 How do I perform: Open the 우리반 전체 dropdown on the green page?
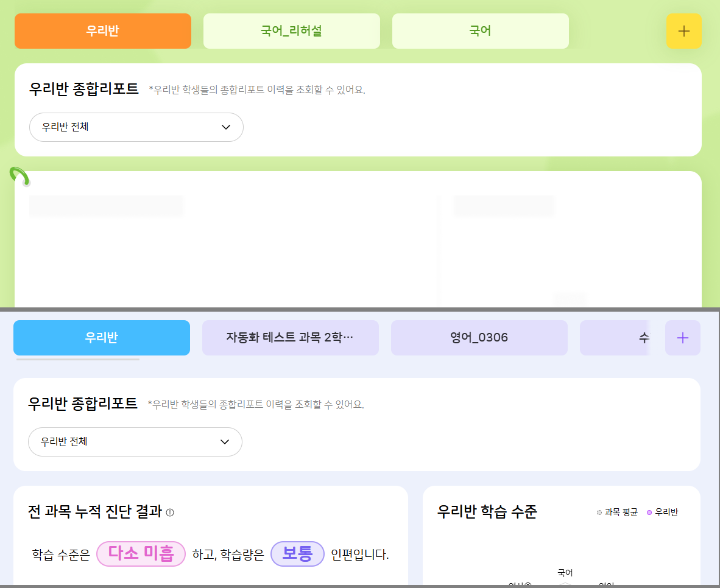coord(136,127)
